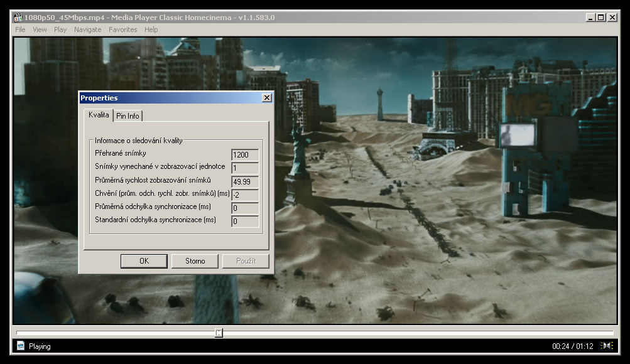Click the Přehrané snímky label
630x364 pixels.
click(121, 153)
